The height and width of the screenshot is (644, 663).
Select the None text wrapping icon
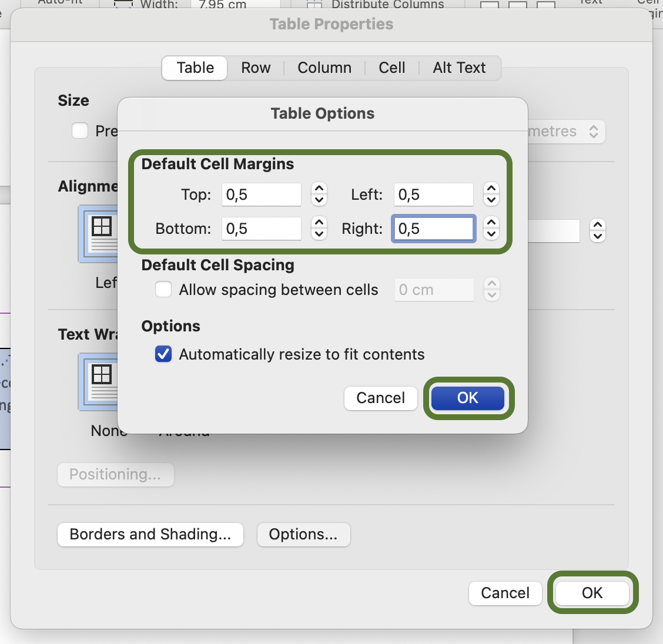click(x=98, y=382)
